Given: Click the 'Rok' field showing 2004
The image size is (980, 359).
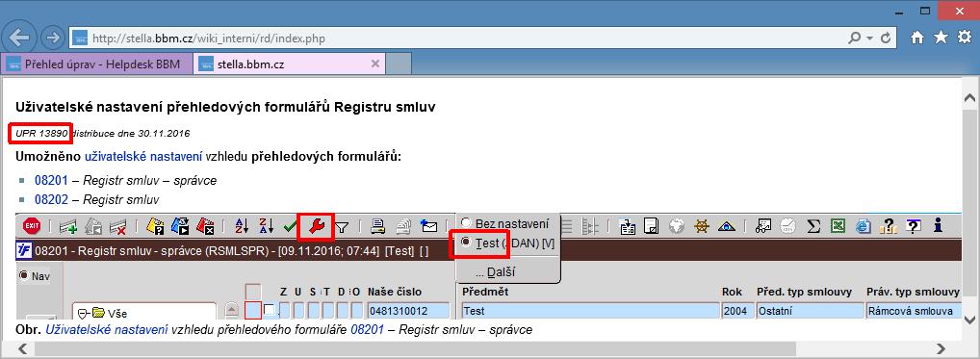Looking at the screenshot, I should (737, 310).
